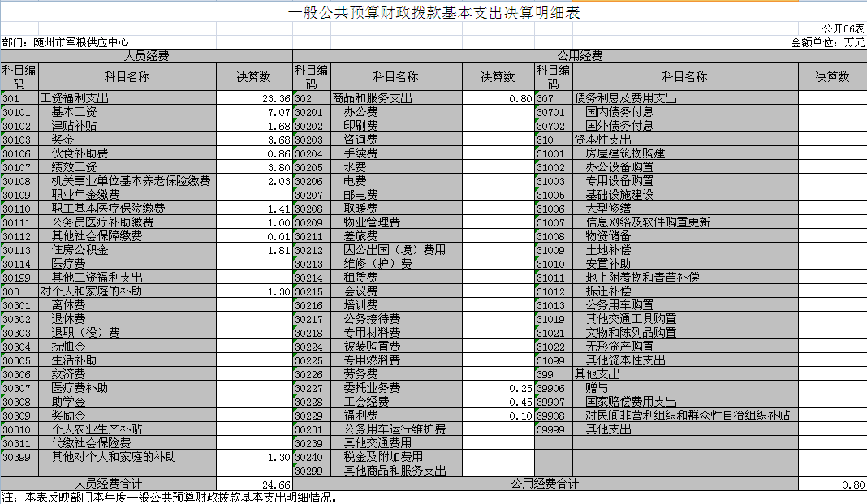867x504 pixels.
Task: Select the 对个人和家庭的补助 cell
Action: [x=127, y=292]
